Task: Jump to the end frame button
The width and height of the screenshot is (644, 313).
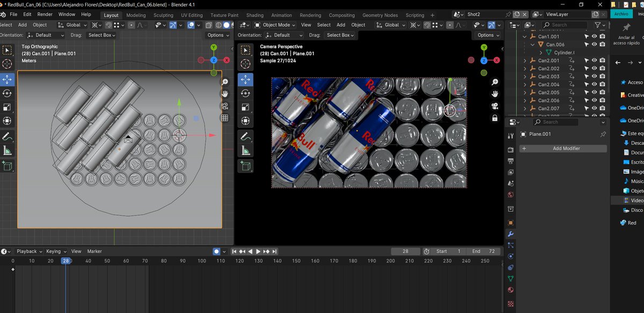Action: (275, 251)
